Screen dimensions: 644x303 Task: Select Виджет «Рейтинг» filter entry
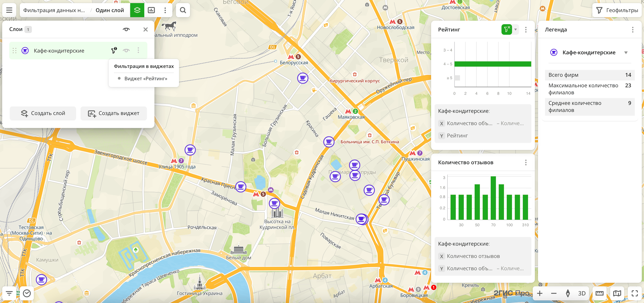146,78
